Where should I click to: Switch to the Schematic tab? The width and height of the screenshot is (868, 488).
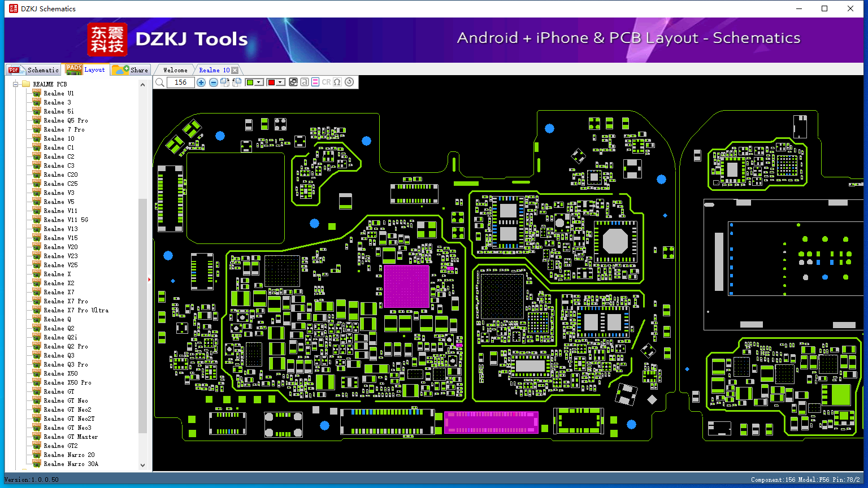pyautogui.click(x=34, y=70)
